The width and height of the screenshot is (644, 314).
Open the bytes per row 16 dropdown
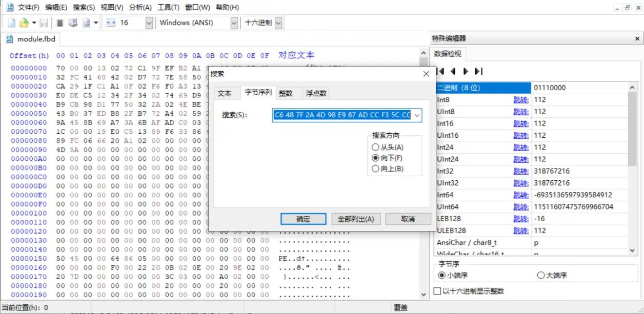(149, 23)
